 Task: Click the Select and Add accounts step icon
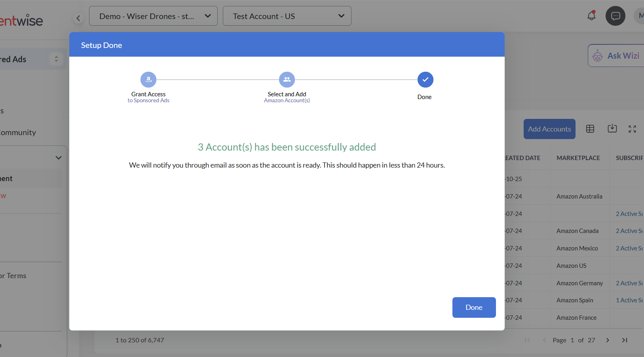point(287,80)
